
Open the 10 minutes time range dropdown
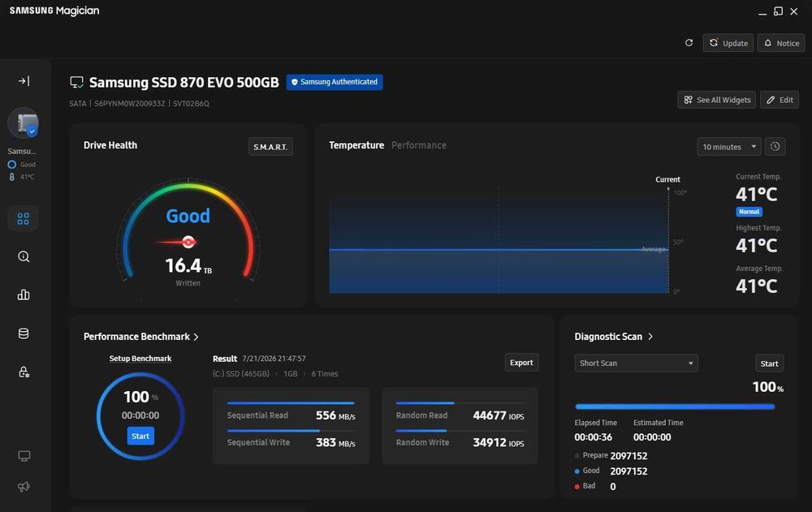728,147
